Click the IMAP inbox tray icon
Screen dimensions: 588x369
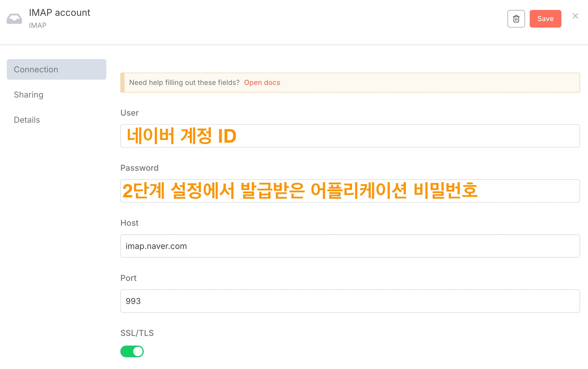pos(14,19)
